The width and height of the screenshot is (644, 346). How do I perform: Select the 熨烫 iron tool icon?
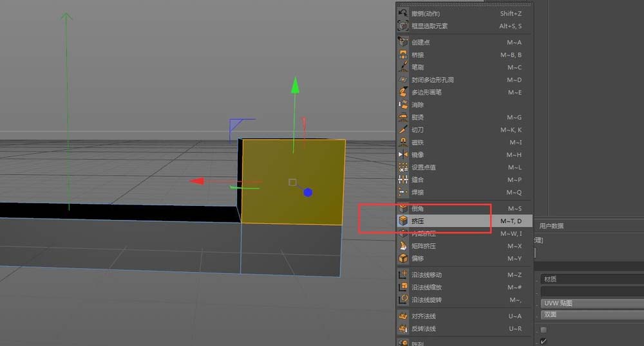(403, 117)
